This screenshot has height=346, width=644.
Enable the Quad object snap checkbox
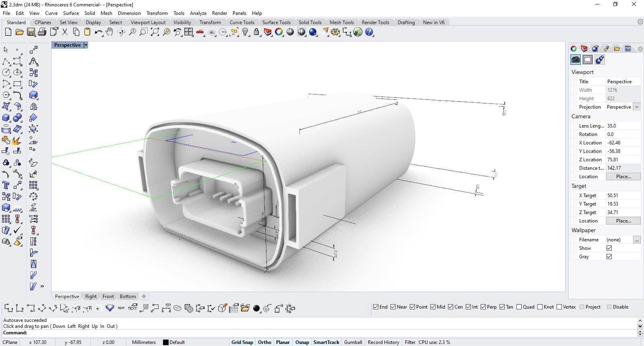(519, 307)
